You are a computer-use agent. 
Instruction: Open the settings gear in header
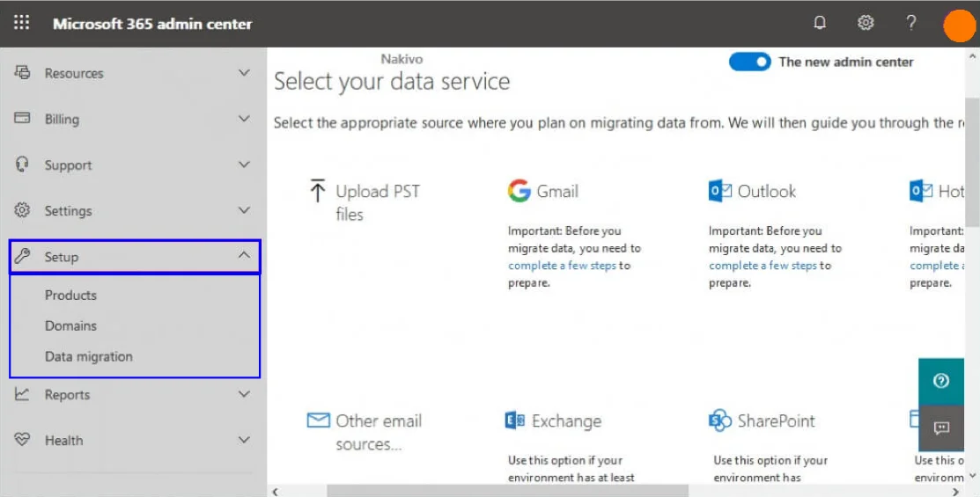[865, 23]
